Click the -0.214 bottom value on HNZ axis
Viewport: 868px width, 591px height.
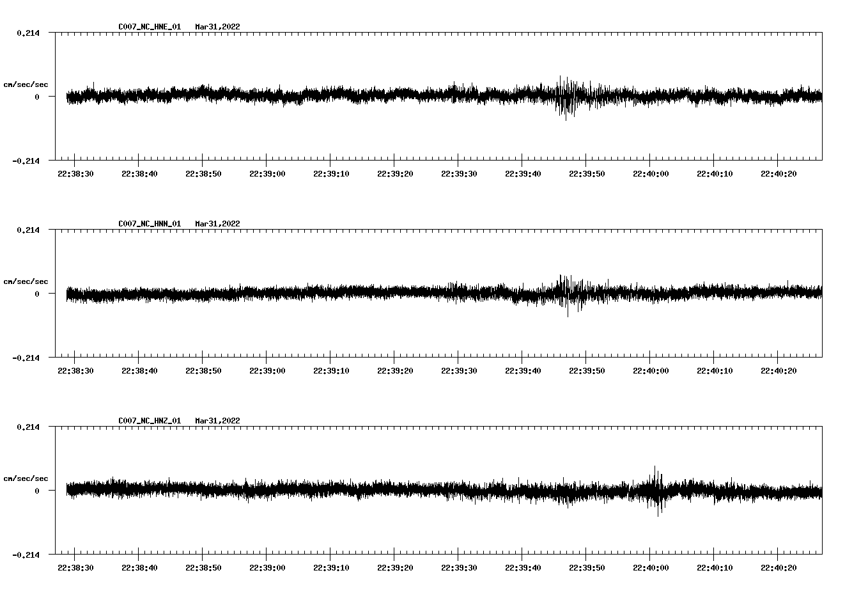pyautogui.click(x=26, y=555)
